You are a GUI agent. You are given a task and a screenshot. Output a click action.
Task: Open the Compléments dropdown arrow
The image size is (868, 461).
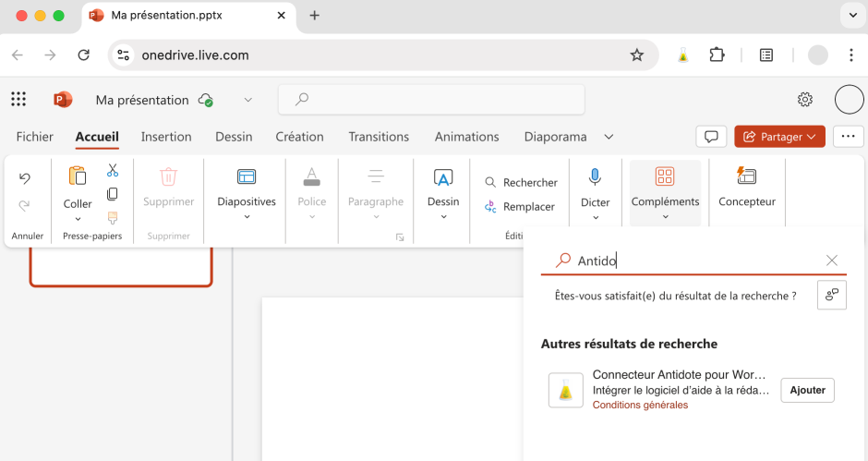665,217
